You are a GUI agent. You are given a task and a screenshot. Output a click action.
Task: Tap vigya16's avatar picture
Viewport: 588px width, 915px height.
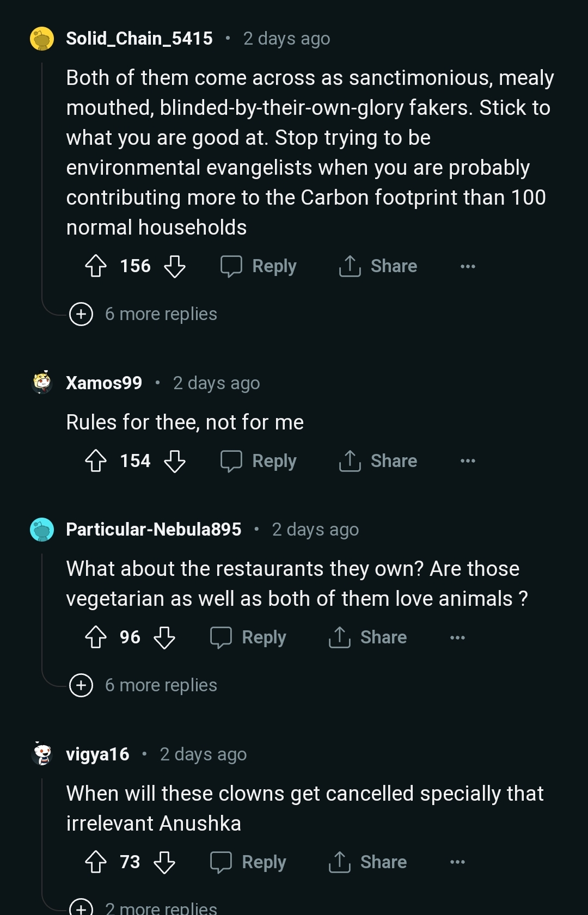pyautogui.click(x=42, y=754)
